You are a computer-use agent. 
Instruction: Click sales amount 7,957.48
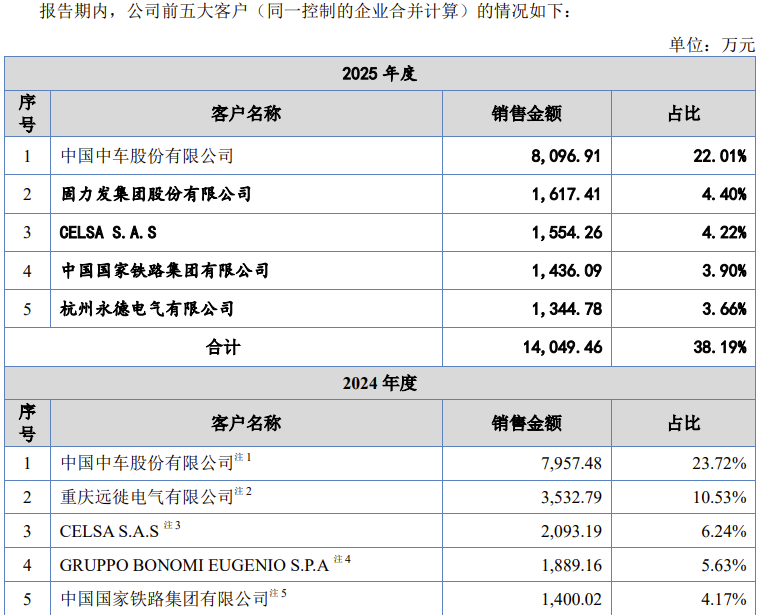571,463
